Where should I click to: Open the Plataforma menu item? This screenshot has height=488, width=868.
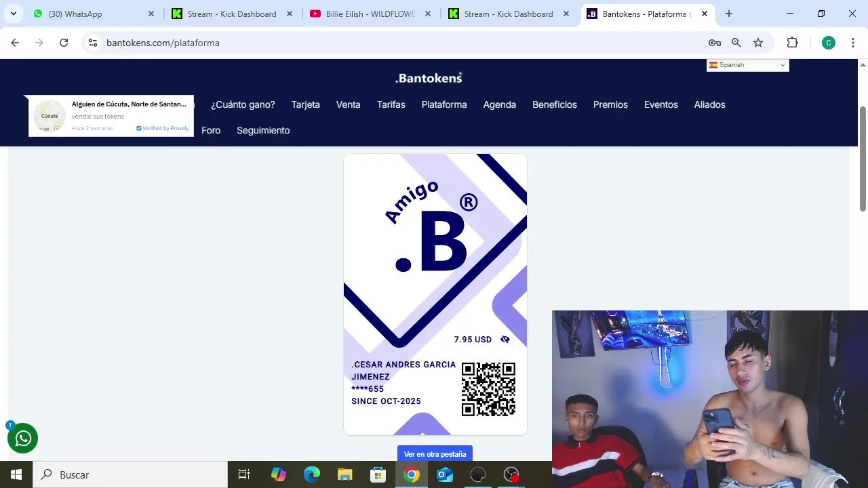(444, 104)
